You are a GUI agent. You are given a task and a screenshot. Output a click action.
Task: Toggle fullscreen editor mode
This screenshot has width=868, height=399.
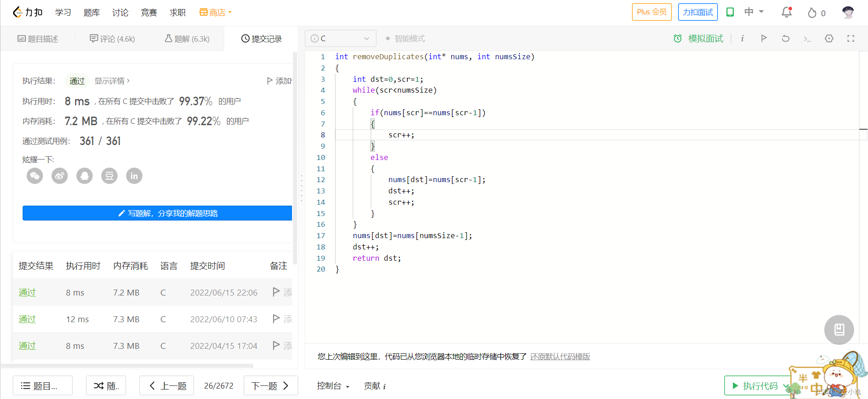[x=851, y=38]
